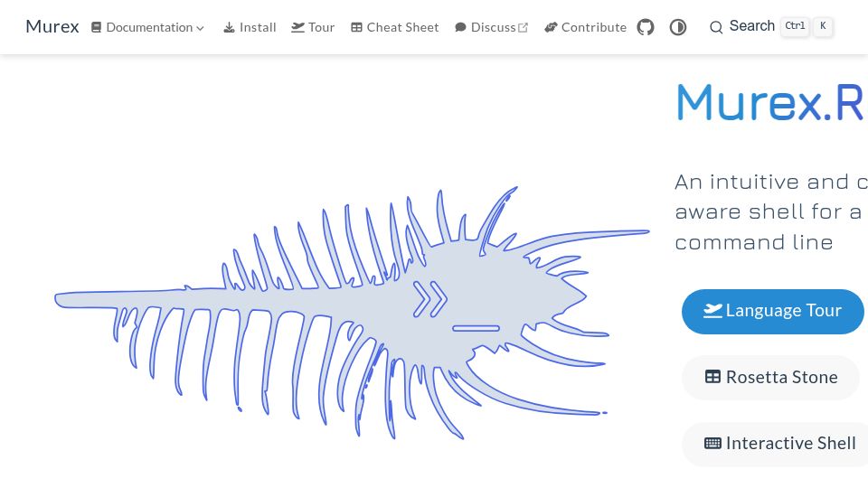The width and height of the screenshot is (868, 488).
Task: Click the Cheat Sheet table icon
Action: click(356, 27)
